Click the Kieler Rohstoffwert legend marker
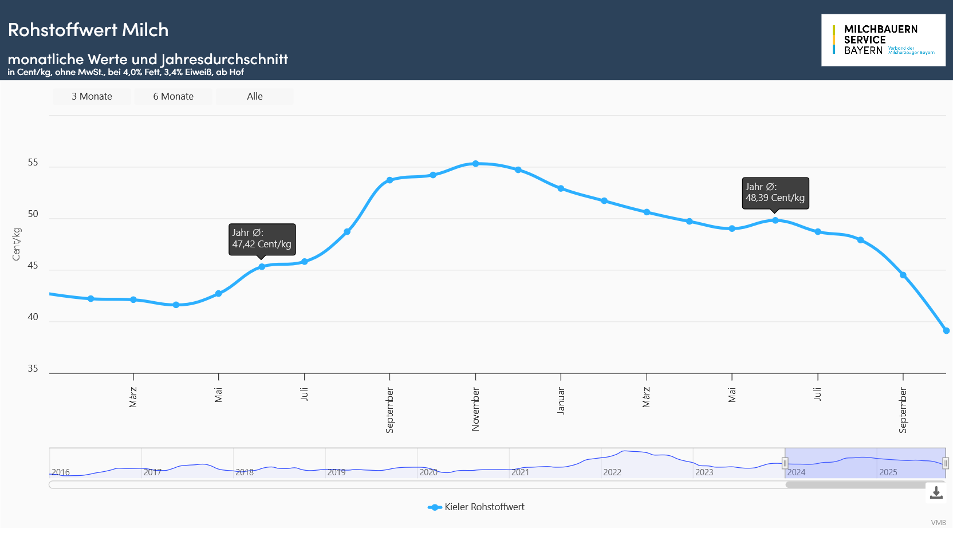Viewport: 953px width, 560px height. click(x=435, y=507)
